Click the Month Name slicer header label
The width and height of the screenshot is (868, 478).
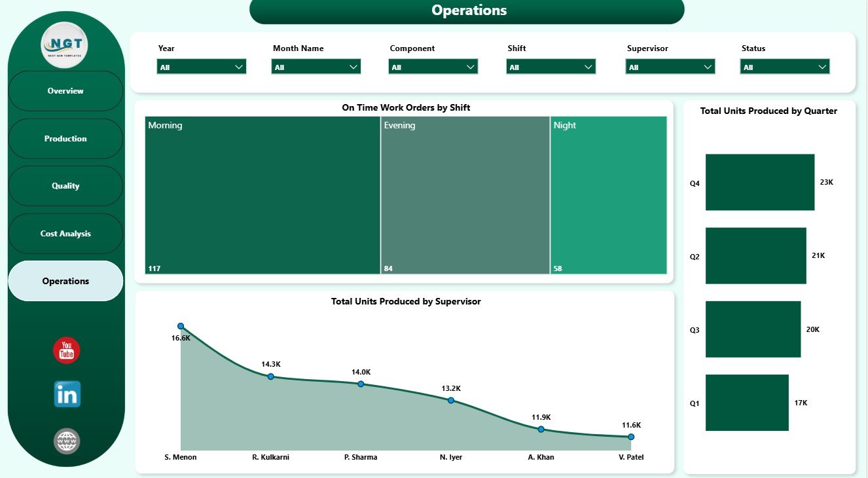298,48
